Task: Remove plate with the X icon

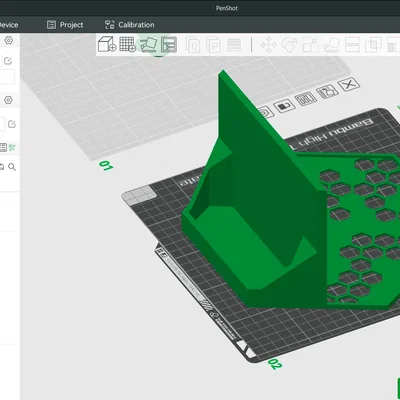Action: (349, 84)
